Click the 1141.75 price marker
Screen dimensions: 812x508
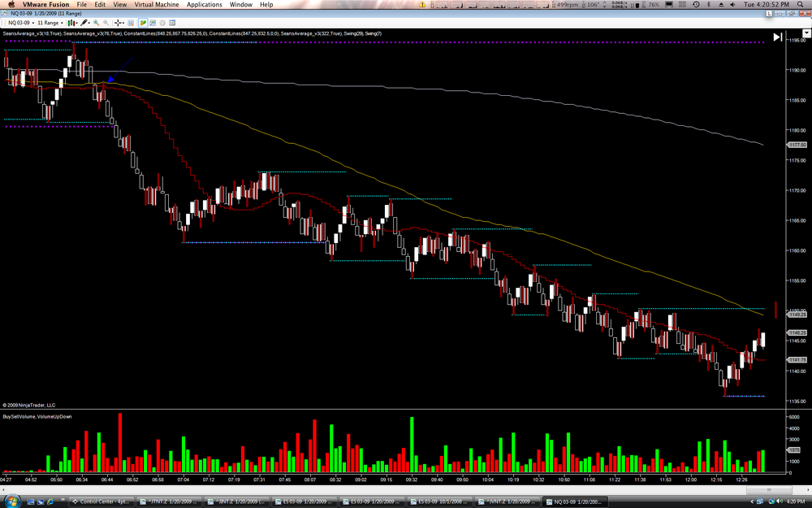(797, 360)
